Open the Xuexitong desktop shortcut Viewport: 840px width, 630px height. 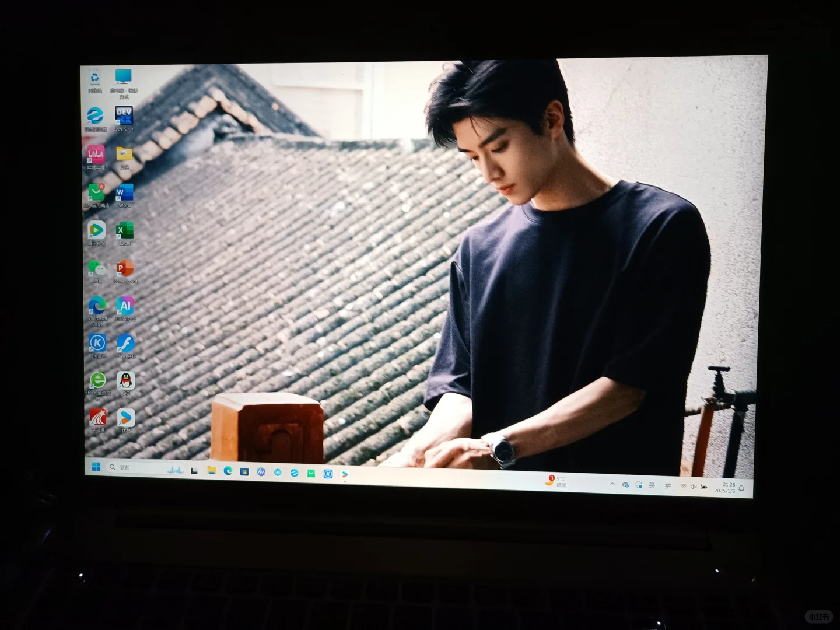[x=98, y=420]
